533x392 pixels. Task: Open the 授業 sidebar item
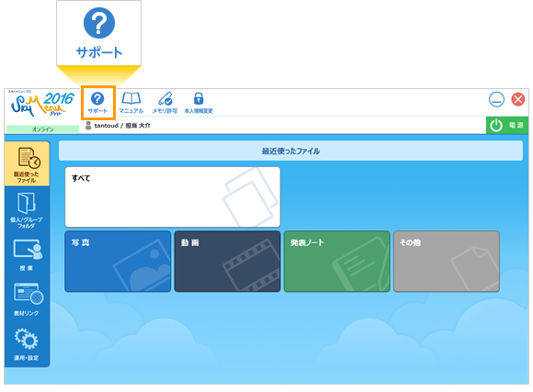(27, 255)
